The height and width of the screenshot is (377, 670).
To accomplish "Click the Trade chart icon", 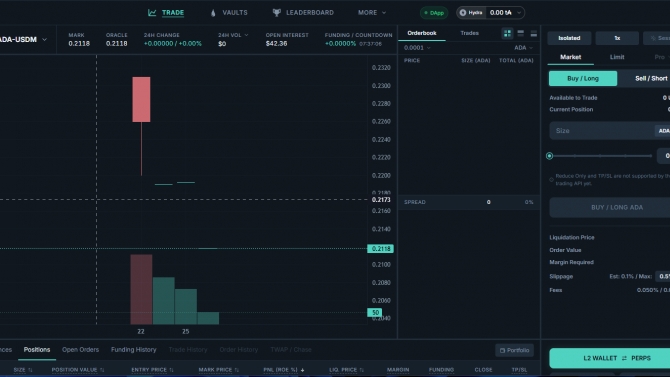I will pyautogui.click(x=152, y=13).
